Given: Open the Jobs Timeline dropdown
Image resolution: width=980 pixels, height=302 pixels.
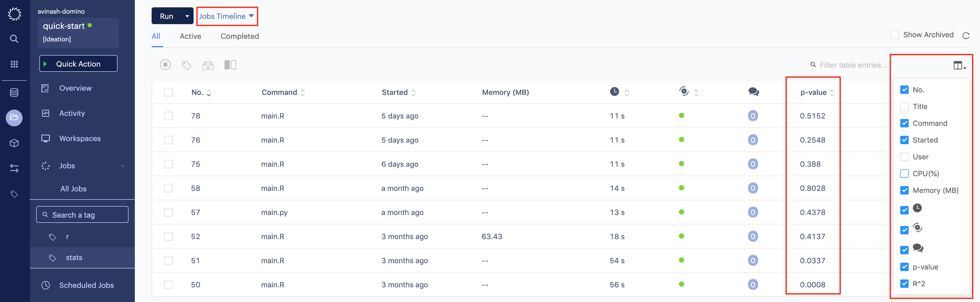Looking at the screenshot, I should [227, 16].
